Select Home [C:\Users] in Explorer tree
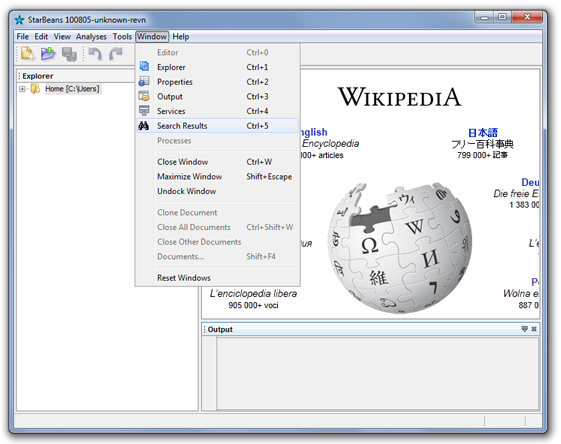This screenshot has width=561, height=444. pyautogui.click(x=72, y=89)
